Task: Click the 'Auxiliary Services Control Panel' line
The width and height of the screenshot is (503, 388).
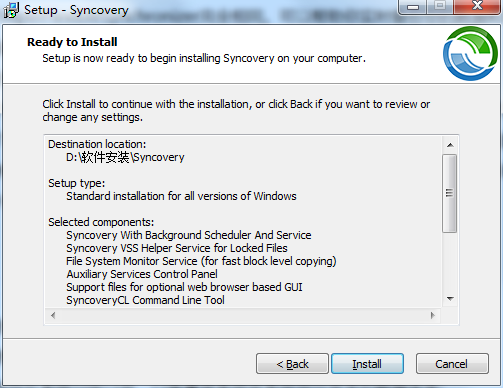Action: pos(142,274)
